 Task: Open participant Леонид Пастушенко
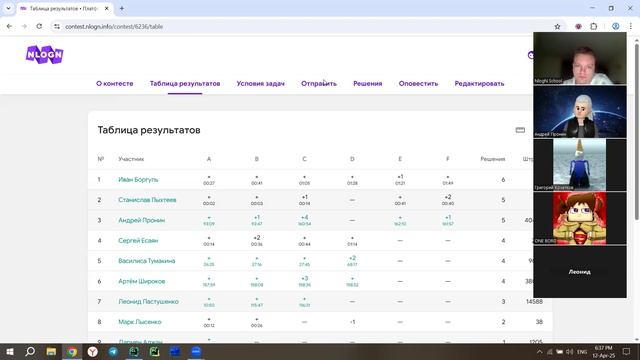click(149, 302)
